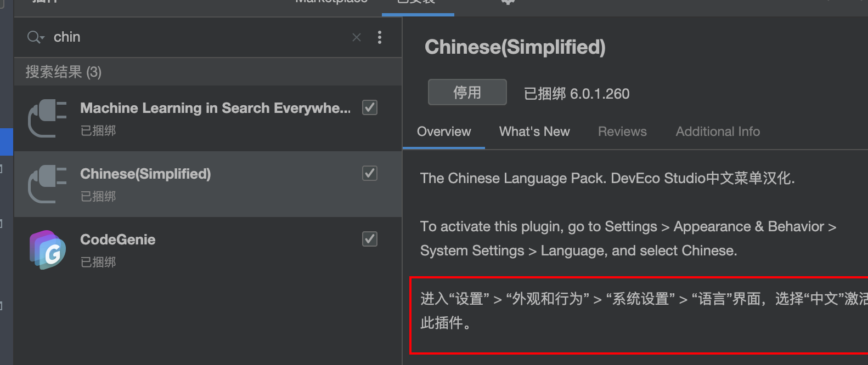Select Chinese(Simplified) in the results list
The width and height of the screenshot is (868, 365).
[x=208, y=184]
